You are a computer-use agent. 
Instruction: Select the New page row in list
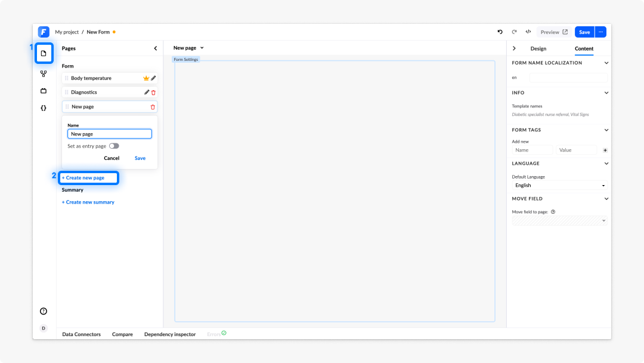pyautogui.click(x=110, y=106)
